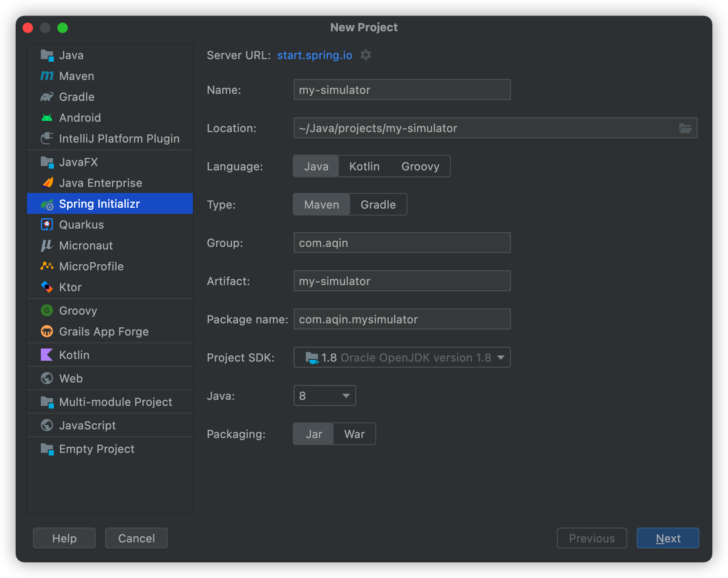Click the Previous button

click(592, 538)
